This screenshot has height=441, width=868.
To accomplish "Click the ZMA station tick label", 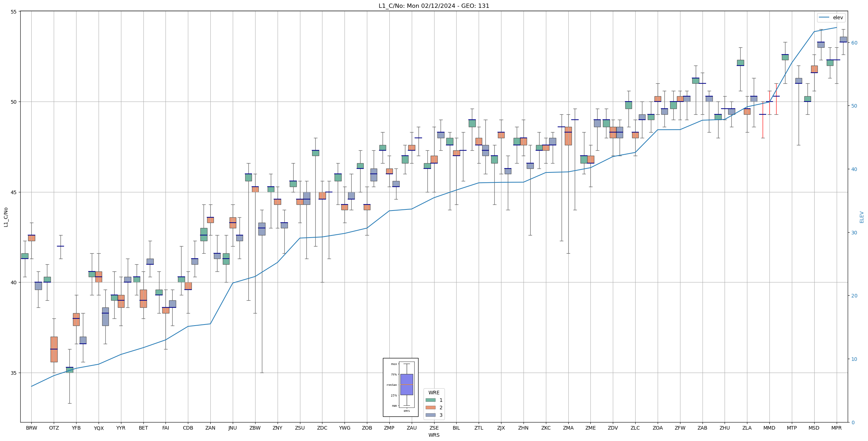I will pyautogui.click(x=568, y=428).
